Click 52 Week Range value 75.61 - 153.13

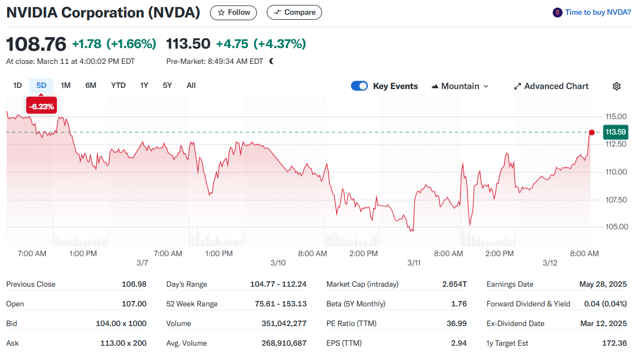click(280, 304)
